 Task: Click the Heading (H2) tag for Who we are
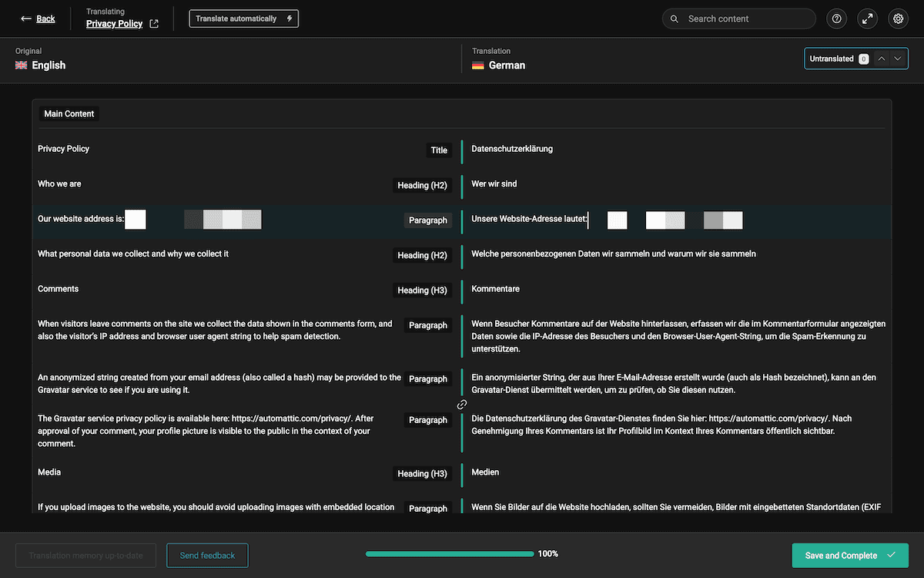[422, 186]
